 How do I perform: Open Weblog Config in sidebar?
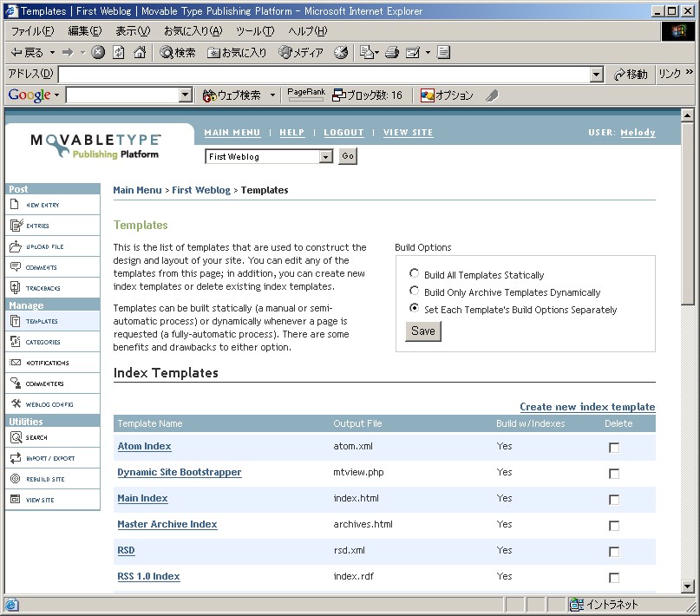52,404
